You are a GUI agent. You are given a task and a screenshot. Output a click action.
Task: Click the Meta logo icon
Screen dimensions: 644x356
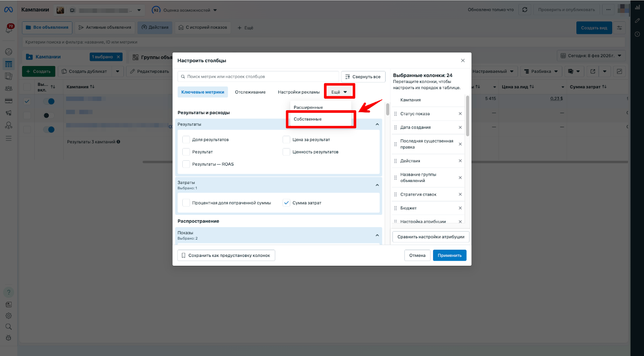coord(8,10)
